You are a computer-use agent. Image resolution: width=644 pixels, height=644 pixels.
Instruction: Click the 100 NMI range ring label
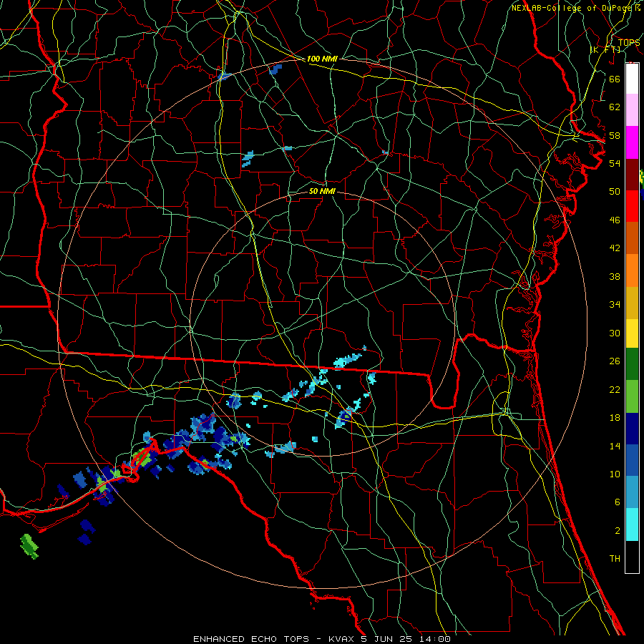pyautogui.click(x=322, y=59)
